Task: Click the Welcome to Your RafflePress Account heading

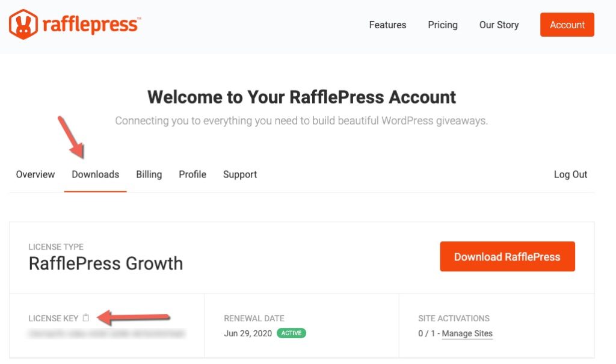Action: pos(302,97)
